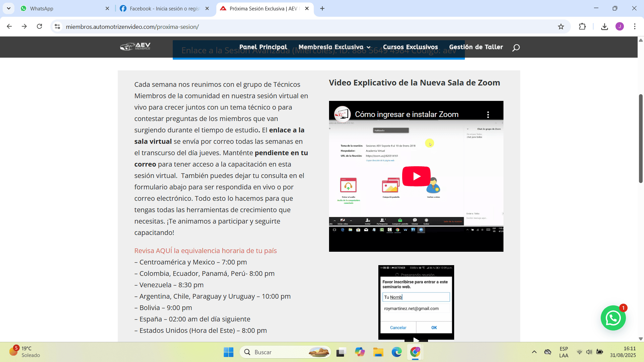Open Chrome downloads icon
This screenshot has width=644, height=362.
[604, 27]
